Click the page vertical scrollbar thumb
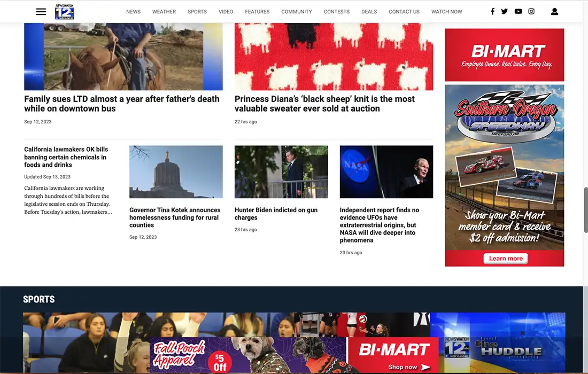The width and height of the screenshot is (588, 374). (585, 210)
